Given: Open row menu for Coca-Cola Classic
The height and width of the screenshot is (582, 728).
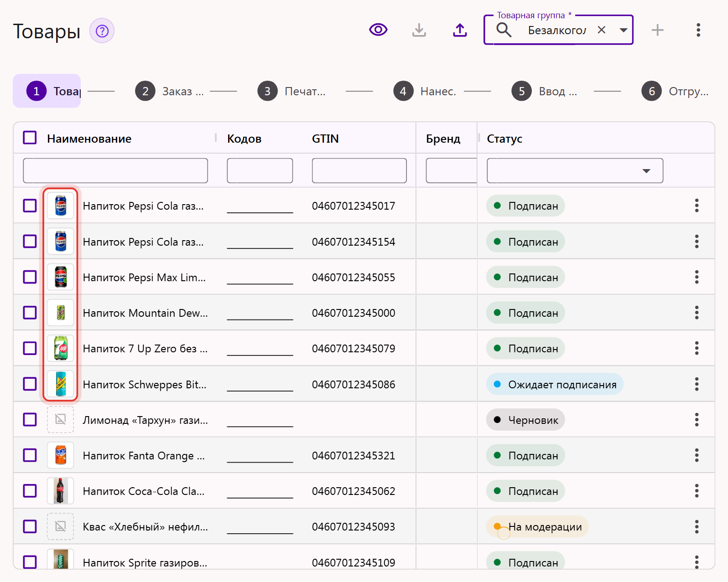Looking at the screenshot, I should tap(697, 491).
